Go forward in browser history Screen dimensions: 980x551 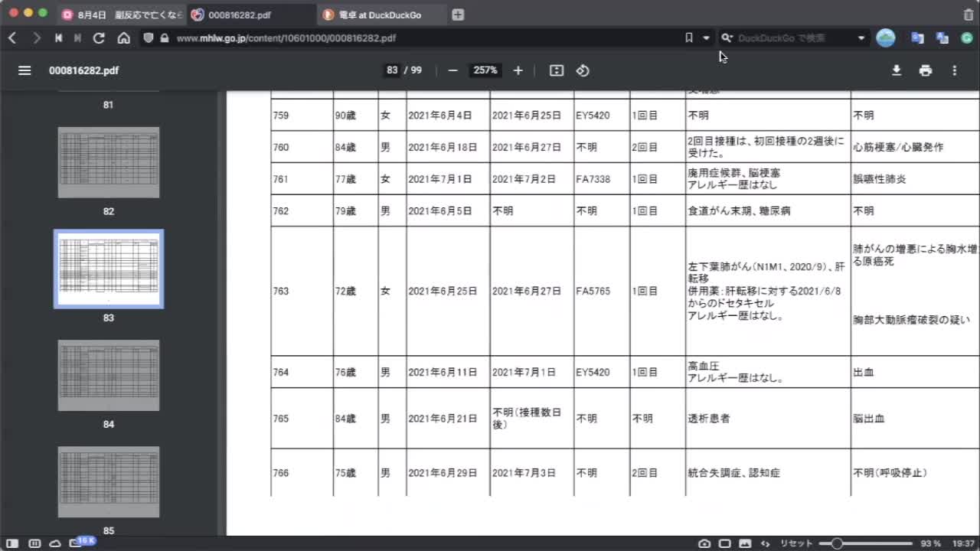(36, 37)
